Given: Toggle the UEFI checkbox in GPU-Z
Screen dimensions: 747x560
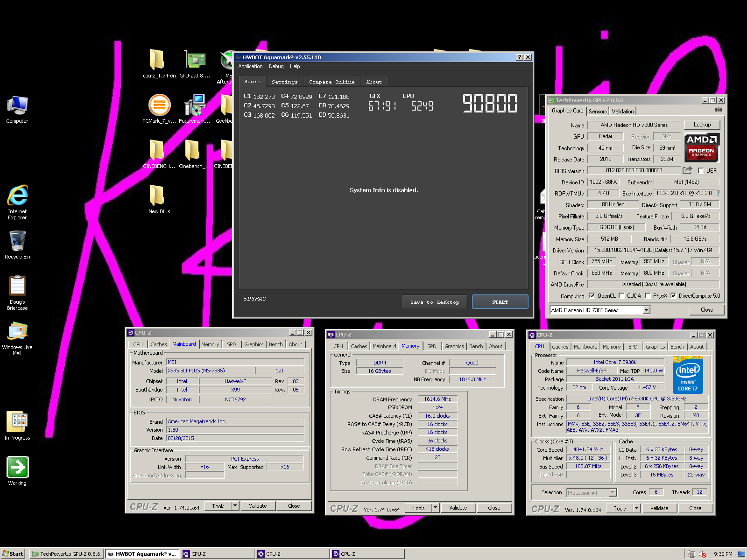Looking at the screenshot, I should (x=701, y=171).
